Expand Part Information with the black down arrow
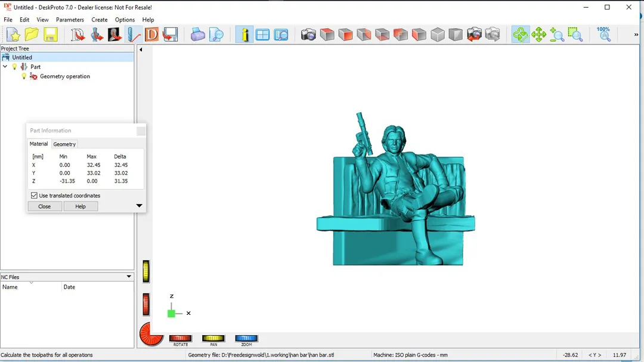The height and width of the screenshot is (362, 644). coord(139,205)
